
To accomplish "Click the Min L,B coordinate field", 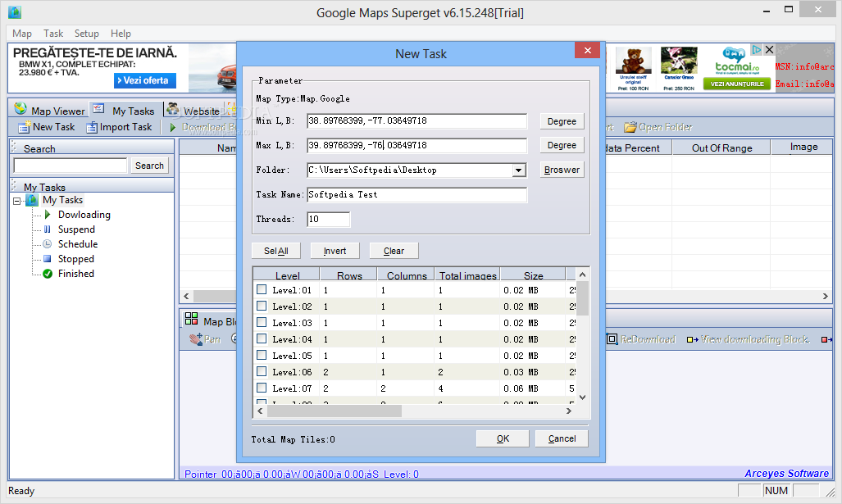I will point(417,120).
